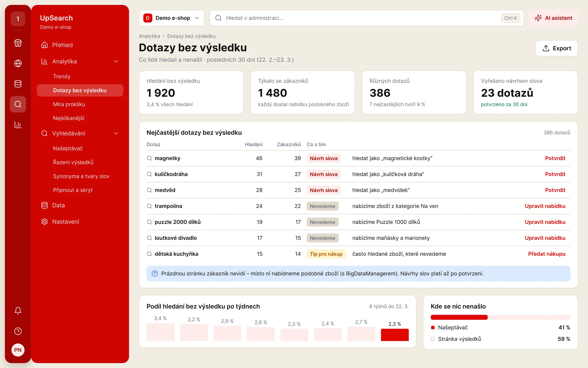Open Míra prokliku submenu item

[80, 104]
